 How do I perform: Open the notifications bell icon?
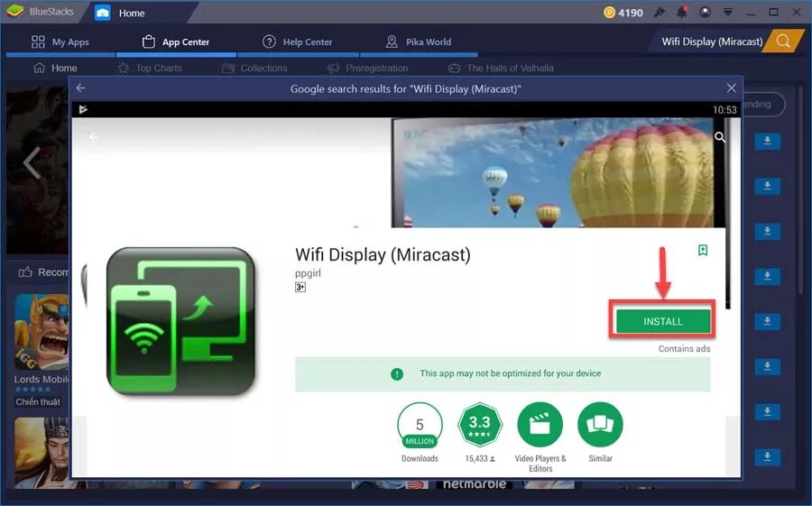(x=682, y=12)
